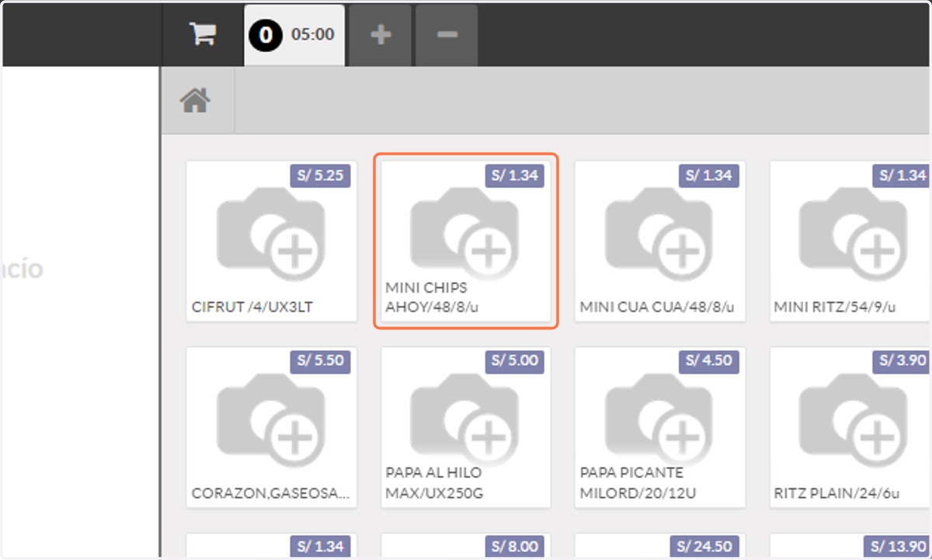Select MINI RITZ/54/9/u product

click(x=850, y=242)
